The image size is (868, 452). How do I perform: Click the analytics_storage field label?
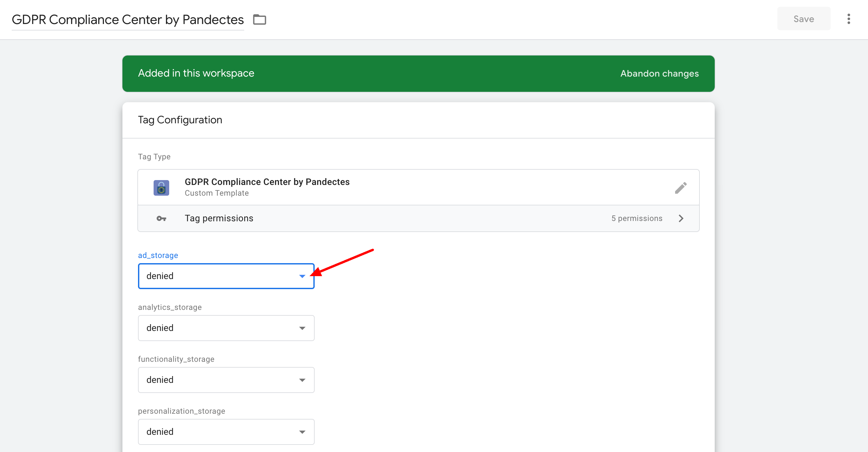pos(170,307)
